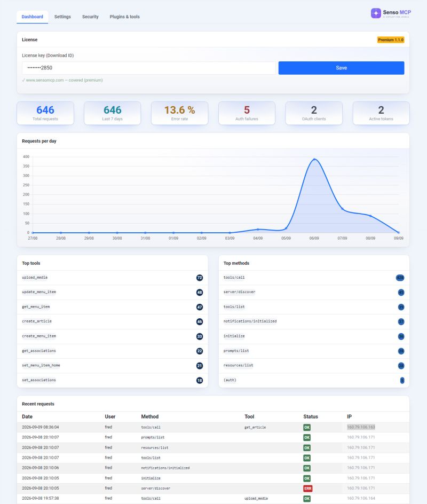The height and width of the screenshot is (504, 427).
Task: Click the Tool column header
Action: [249, 416]
